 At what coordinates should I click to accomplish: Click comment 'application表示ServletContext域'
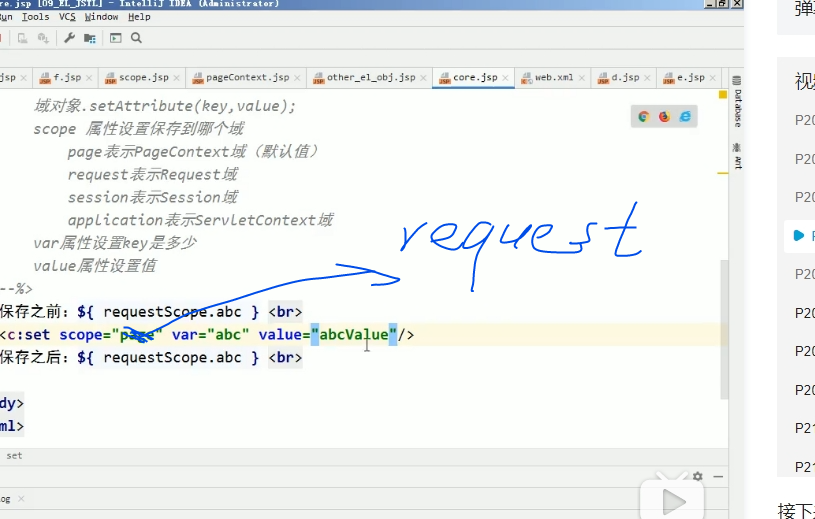[200, 220]
